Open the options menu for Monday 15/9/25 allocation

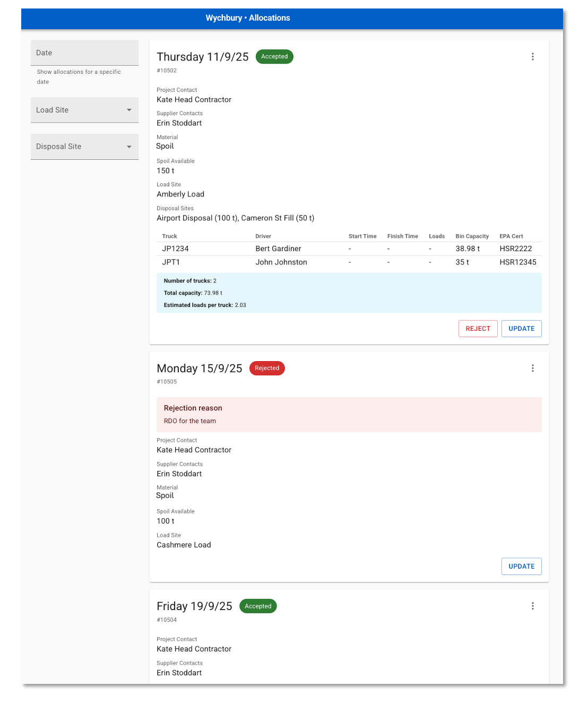(532, 368)
